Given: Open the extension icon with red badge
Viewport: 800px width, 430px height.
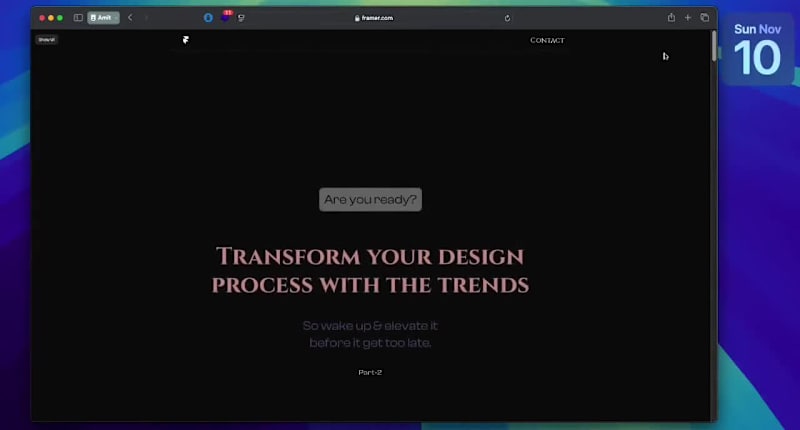Looking at the screenshot, I should [x=226, y=17].
